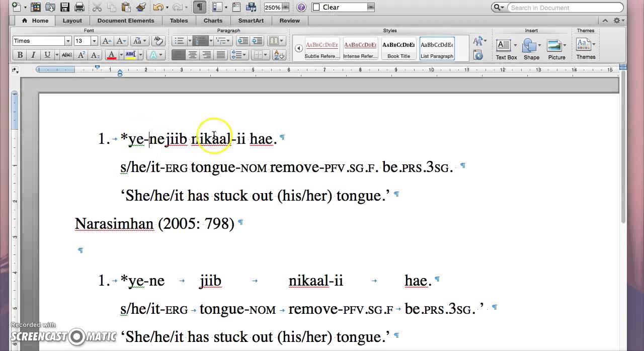Apply superscript formatting
644x351 pixels.
[x=82, y=55]
